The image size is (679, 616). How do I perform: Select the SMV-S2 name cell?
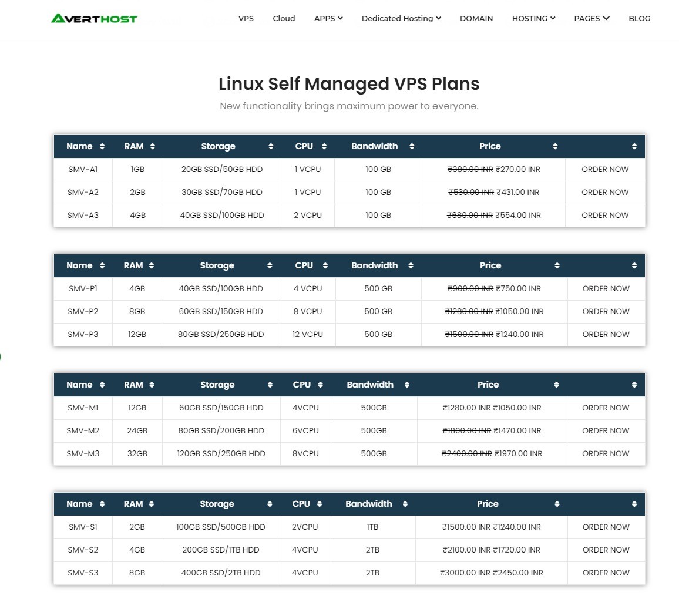click(83, 550)
